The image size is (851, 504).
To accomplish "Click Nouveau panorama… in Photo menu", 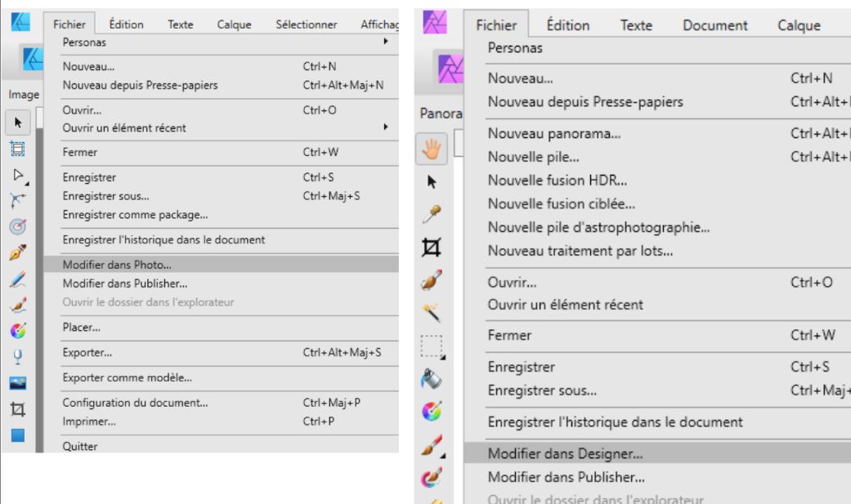I will [x=554, y=133].
